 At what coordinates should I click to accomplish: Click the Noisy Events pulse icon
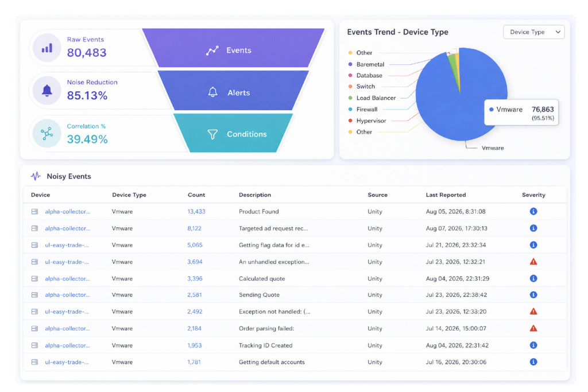(x=36, y=176)
